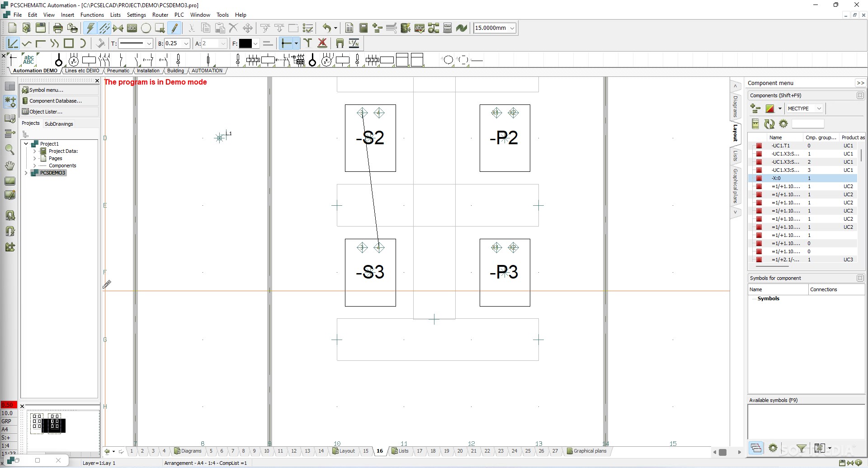
Task: Select Components in the project tree
Action: point(62,165)
